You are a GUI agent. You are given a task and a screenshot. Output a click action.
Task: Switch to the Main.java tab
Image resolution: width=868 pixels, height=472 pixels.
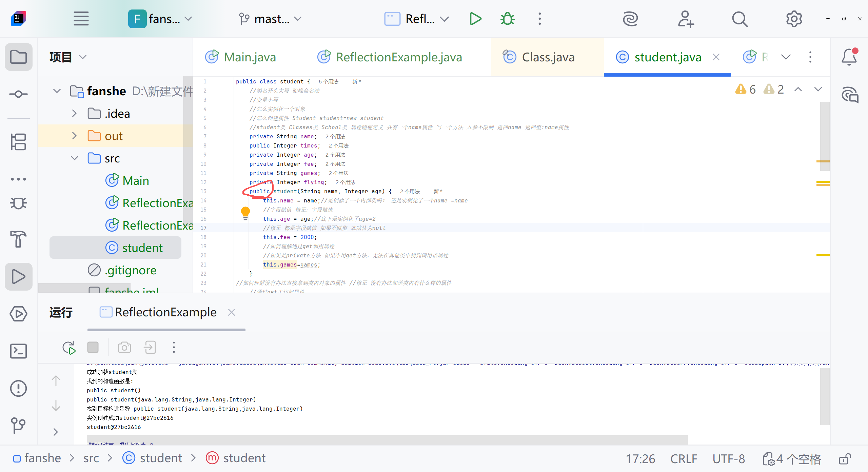pyautogui.click(x=250, y=57)
